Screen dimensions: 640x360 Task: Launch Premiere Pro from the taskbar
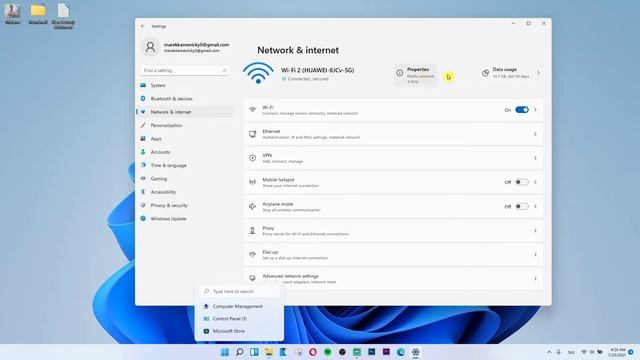tap(386, 351)
